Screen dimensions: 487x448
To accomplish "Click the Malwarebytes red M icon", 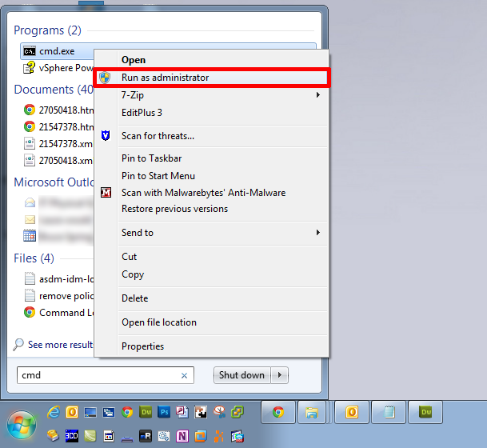I will pos(106,192).
